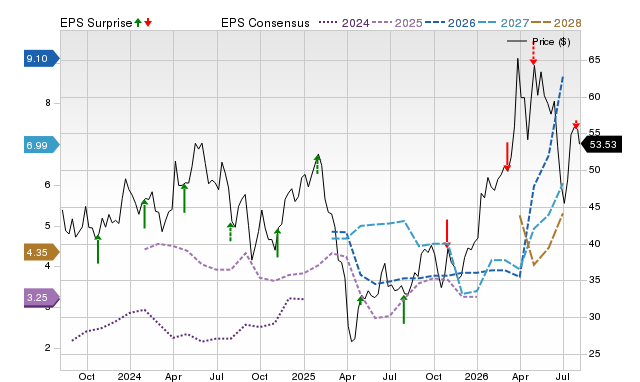Click the 25 label on the price axis
The width and height of the screenshot is (640, 382).
point(594,353)
